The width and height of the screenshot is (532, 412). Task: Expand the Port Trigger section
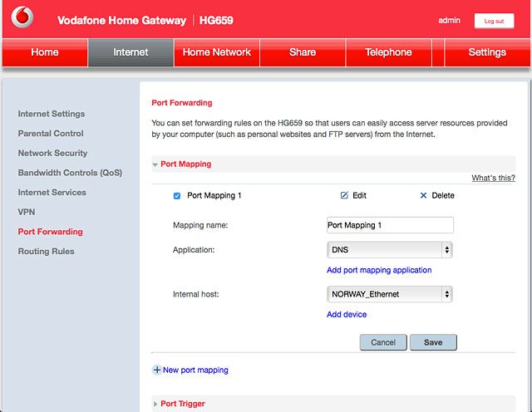[155, 404]
